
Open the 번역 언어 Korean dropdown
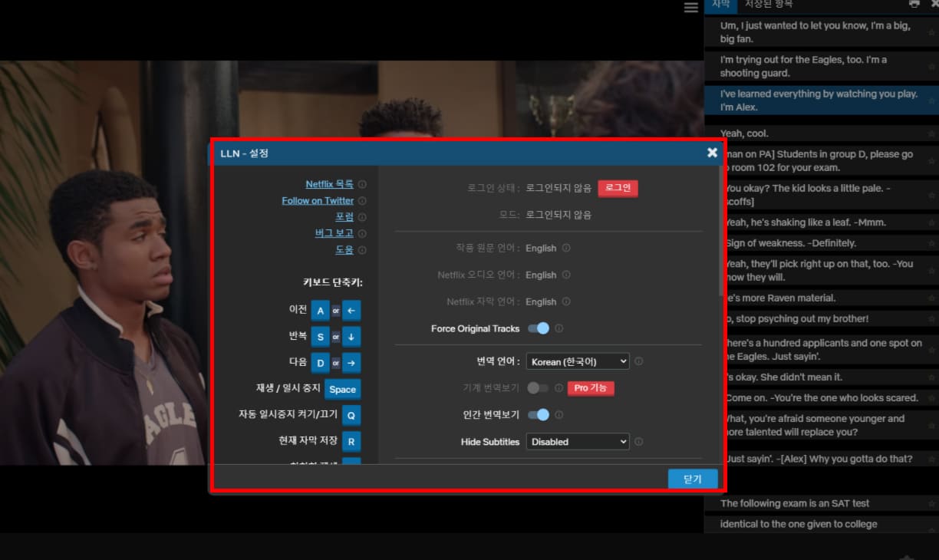click(x=578, y=361)
